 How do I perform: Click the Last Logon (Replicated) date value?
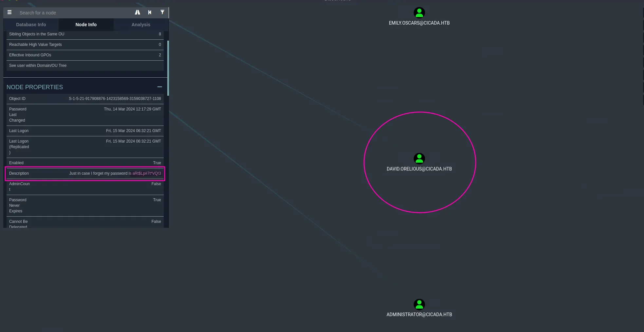(x=134, y=141)
